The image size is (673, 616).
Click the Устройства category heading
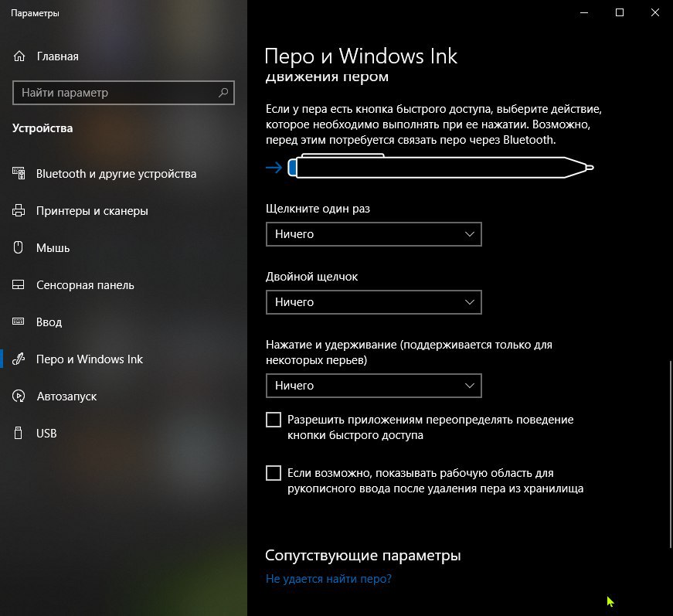42,128
